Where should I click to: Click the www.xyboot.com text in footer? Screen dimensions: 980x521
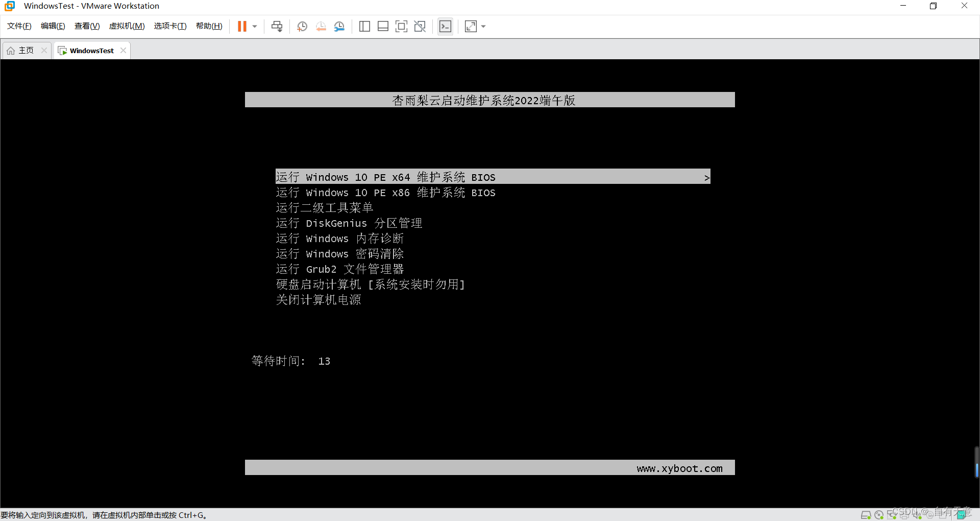click(x=679, y=468)
